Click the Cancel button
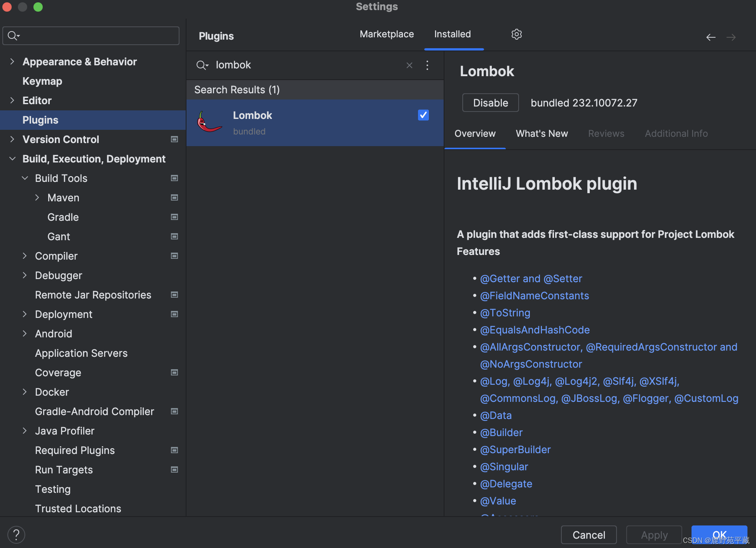The height and width of the screenshot is (548, 756). (589, 535)
